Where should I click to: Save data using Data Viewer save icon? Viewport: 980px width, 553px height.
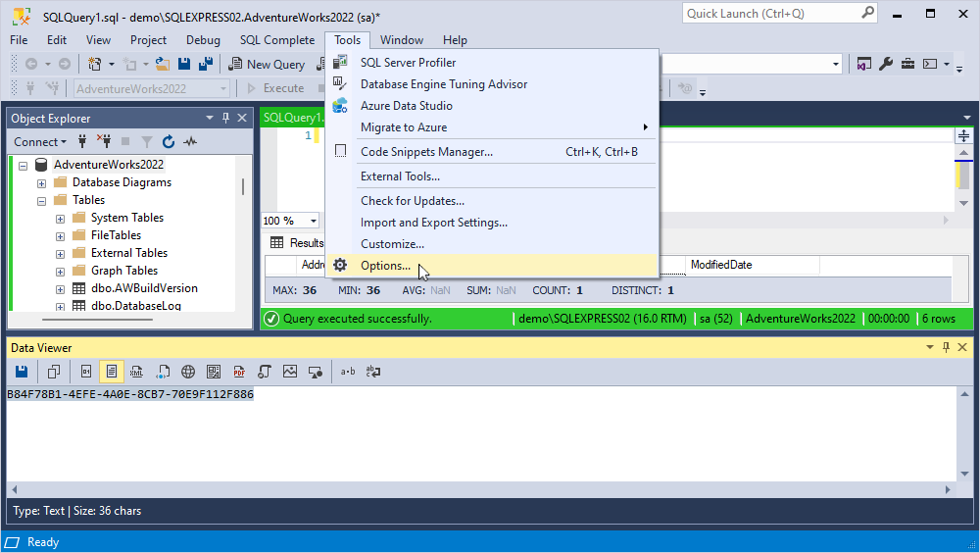point(22,372)
